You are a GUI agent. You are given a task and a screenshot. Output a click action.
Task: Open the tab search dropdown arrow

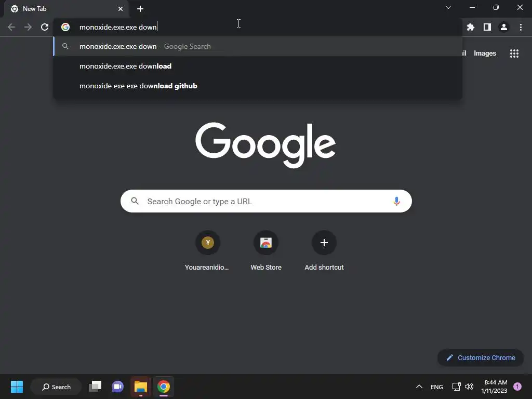448,7
